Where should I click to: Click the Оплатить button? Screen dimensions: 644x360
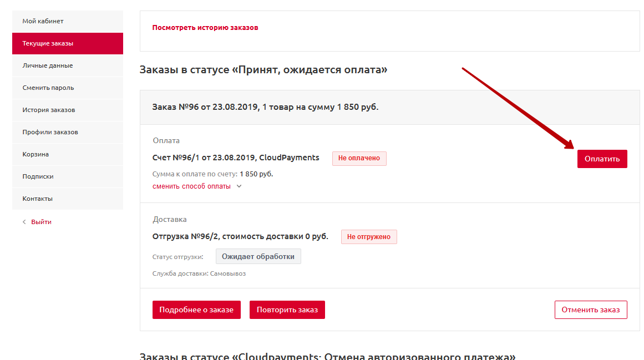pos(602,159)
